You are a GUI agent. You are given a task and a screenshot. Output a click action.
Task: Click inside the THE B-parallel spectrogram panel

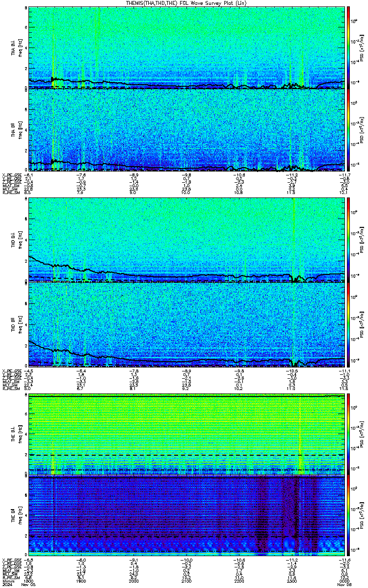[186, 516]
